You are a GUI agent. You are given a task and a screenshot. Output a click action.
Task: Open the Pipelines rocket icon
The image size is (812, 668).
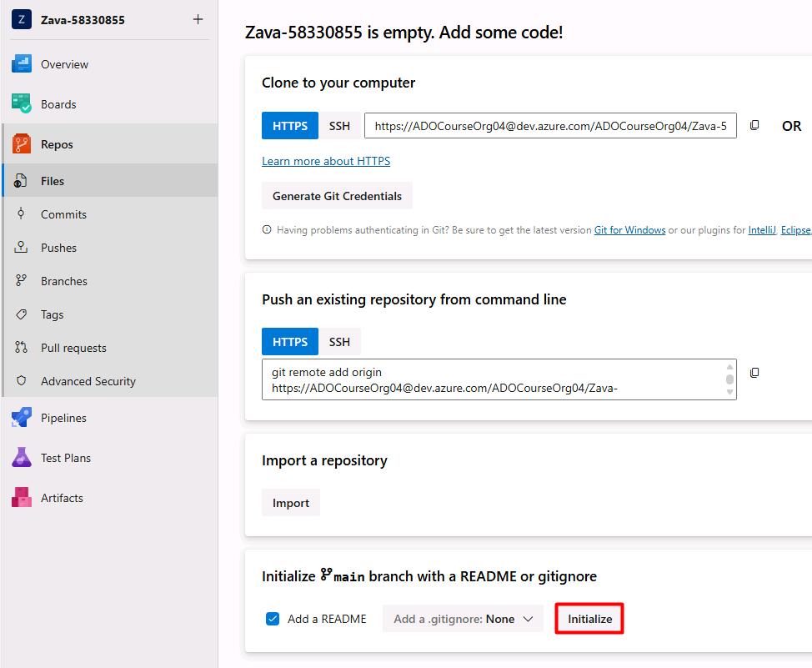coord(21,418)
